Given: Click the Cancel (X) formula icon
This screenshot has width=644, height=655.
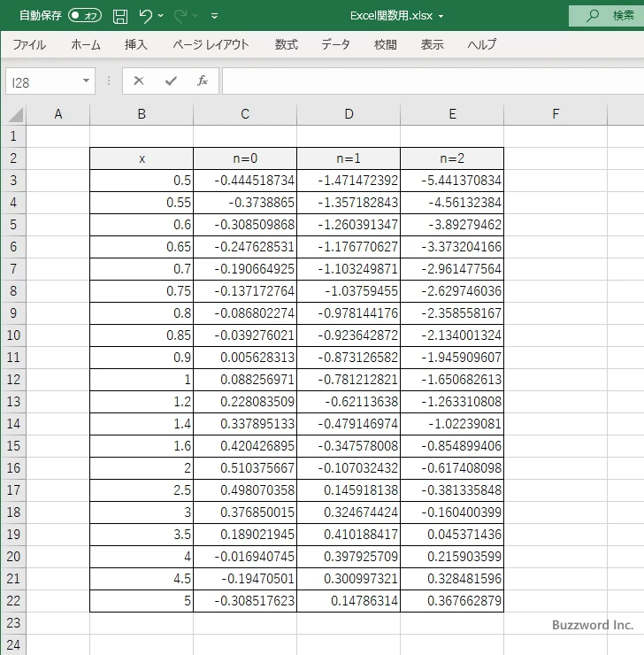Looking at the screenshot, I should pos(139,81).
